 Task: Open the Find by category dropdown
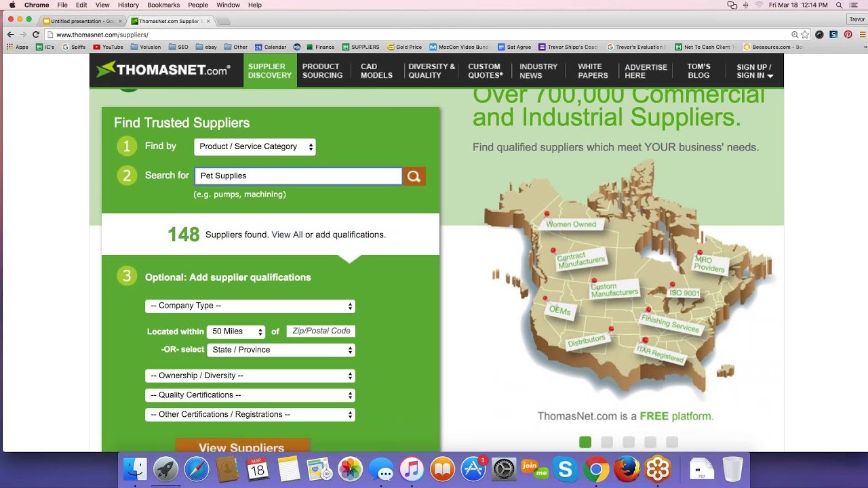point(255,147)
